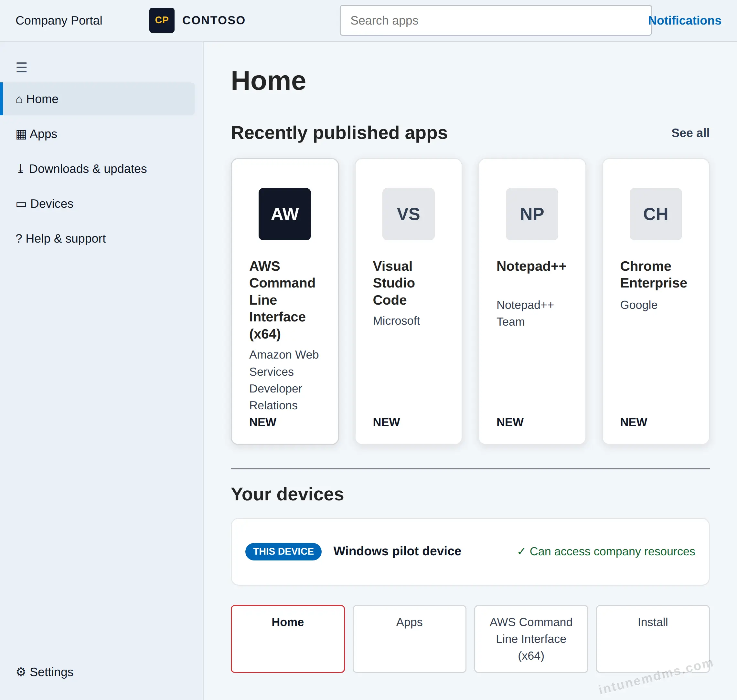
Task: Toggle the hamburger navigation menu
Action: point(21,68)
